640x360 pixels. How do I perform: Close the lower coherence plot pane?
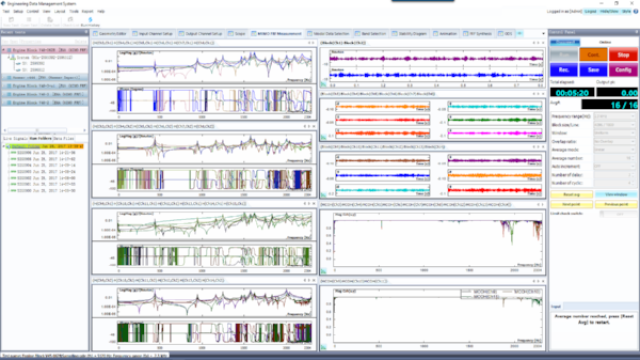[543, 281]
